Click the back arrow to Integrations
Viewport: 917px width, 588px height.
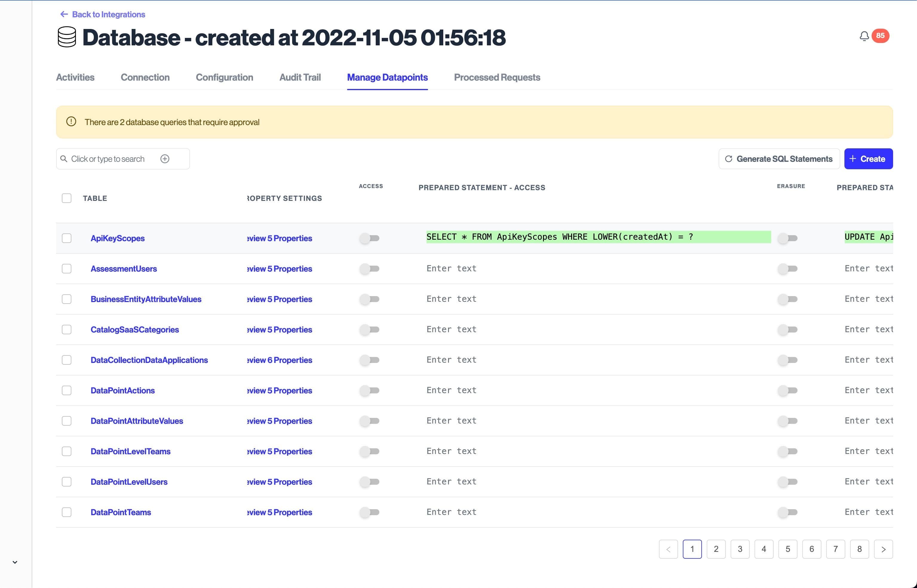64,14
